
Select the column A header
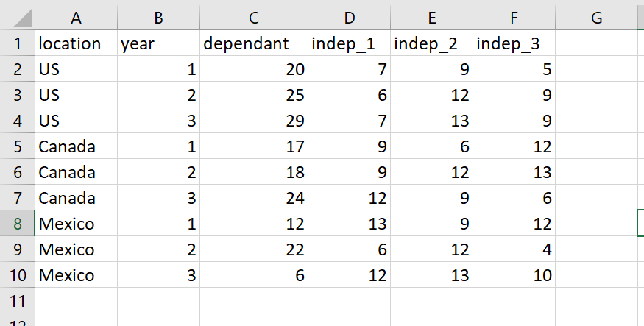click(76, 18)
